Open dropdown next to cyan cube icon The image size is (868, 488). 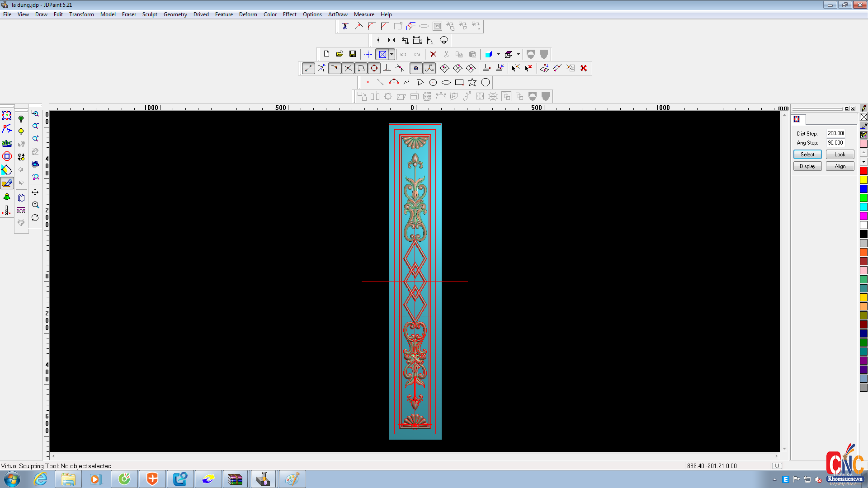[498, 54]
